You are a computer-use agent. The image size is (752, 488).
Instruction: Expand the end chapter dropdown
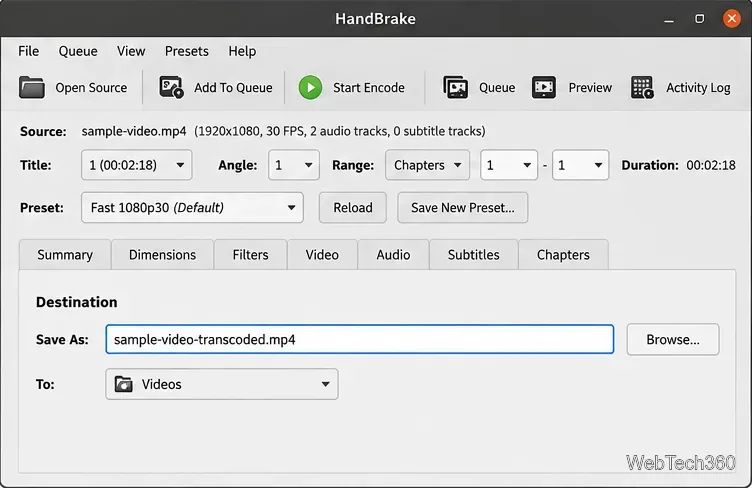tap(580, 165)
